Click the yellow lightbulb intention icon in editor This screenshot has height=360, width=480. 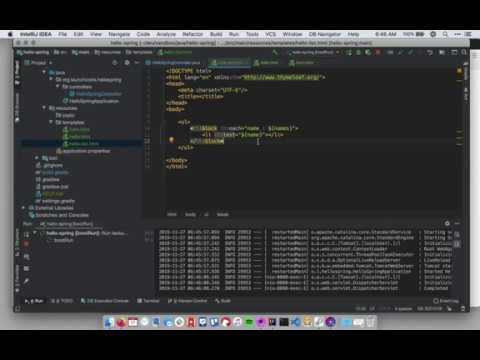coord(172,140)
